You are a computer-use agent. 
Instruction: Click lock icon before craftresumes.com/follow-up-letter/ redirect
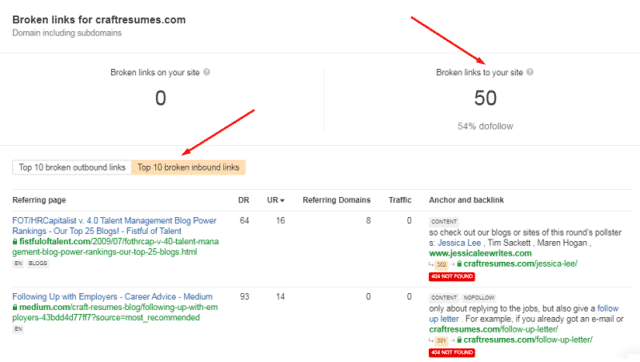(459, 340)
